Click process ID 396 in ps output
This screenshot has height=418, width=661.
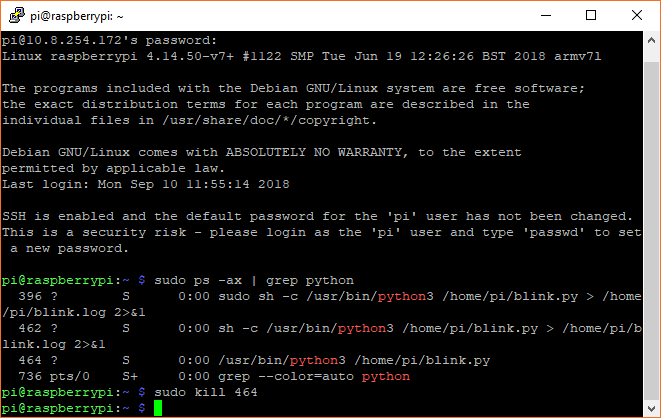pos(30,296)
